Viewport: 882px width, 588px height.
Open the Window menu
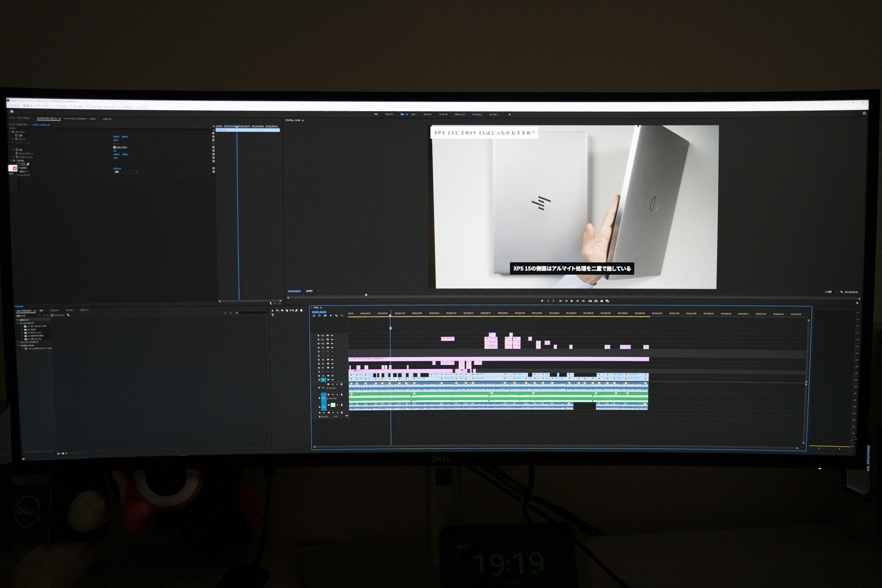click(124, 107)
